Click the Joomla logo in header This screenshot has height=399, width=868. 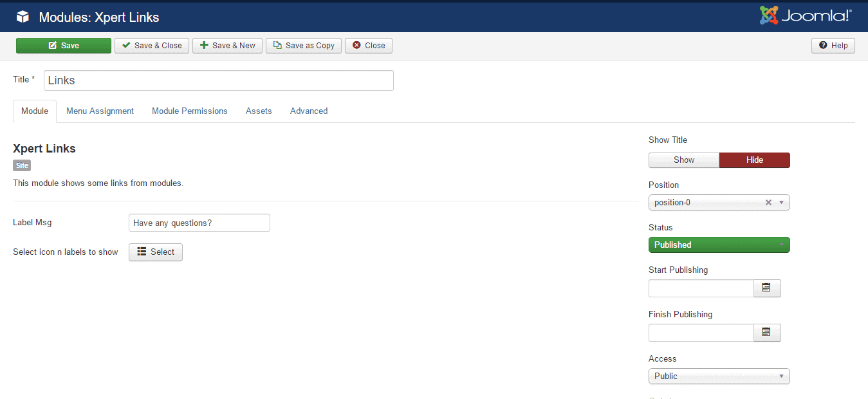point(805,16)
